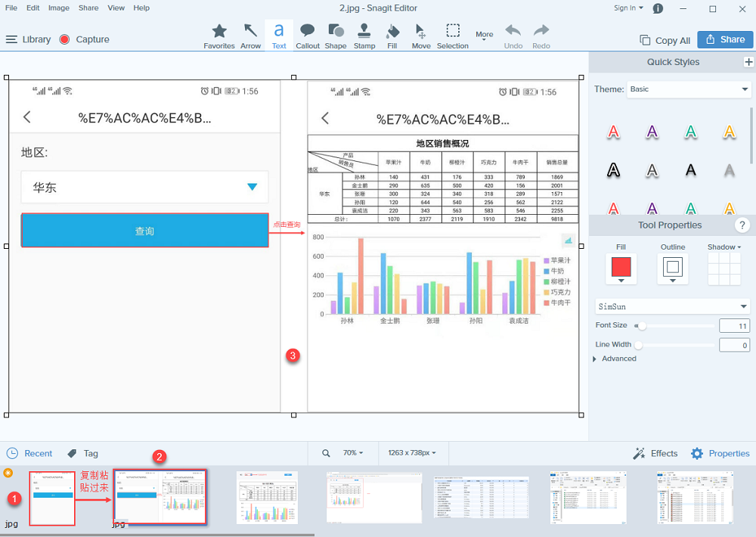Select the first tray thumbnail
This screenshot has height=537, width=756.
(52, 498)
